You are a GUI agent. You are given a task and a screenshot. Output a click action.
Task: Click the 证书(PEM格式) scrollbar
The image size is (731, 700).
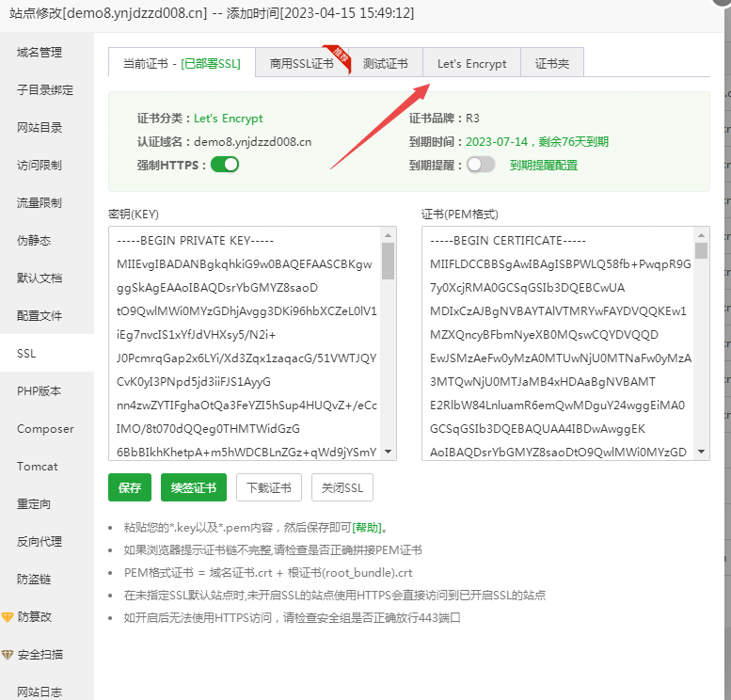click(x=701, y=343)
